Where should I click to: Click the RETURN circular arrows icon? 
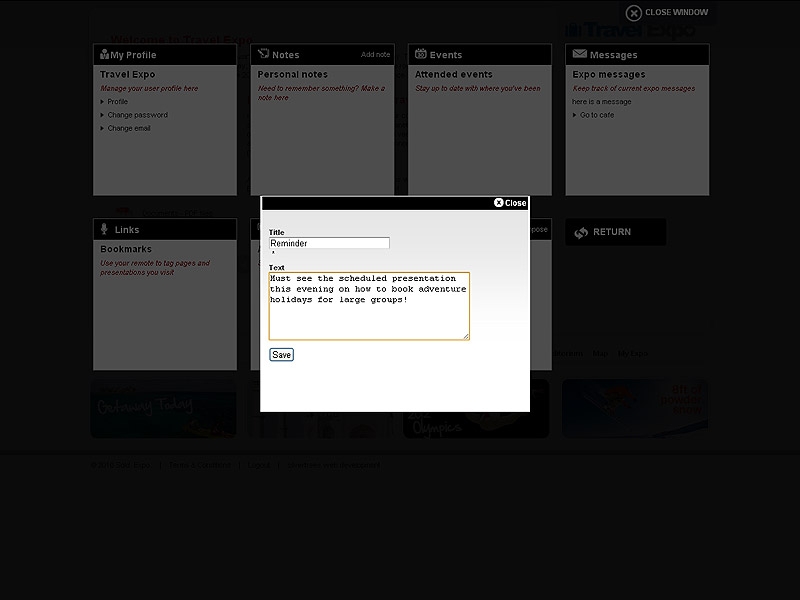click(x=581, y=232)
